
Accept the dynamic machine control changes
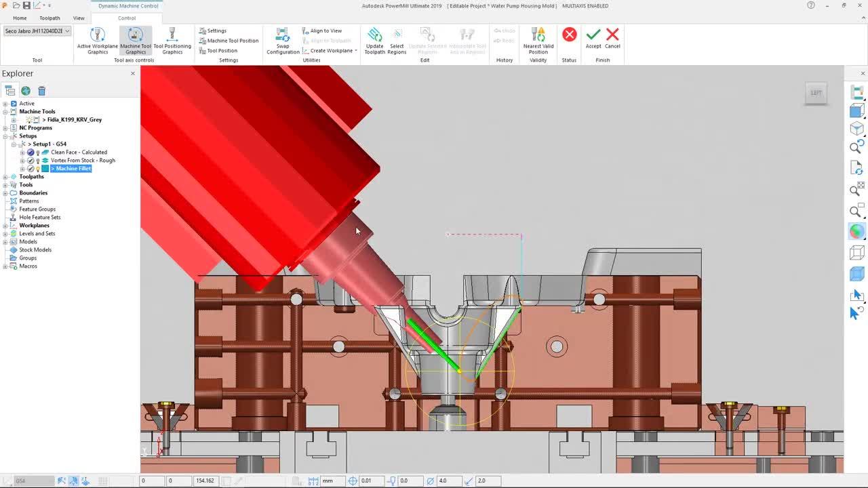(x=593, y=39)
